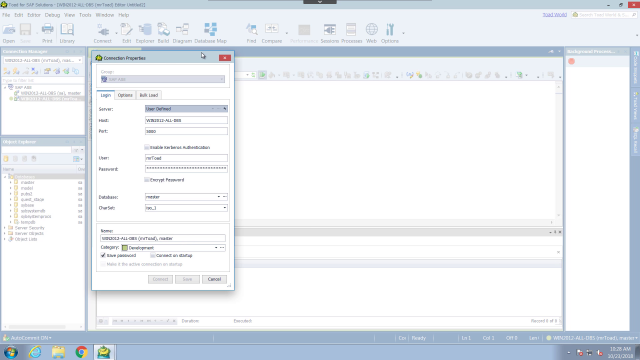Viewport: 640px width, 360px height.
Task: Click the Print toolbar icon
Action: coord(47,33)
